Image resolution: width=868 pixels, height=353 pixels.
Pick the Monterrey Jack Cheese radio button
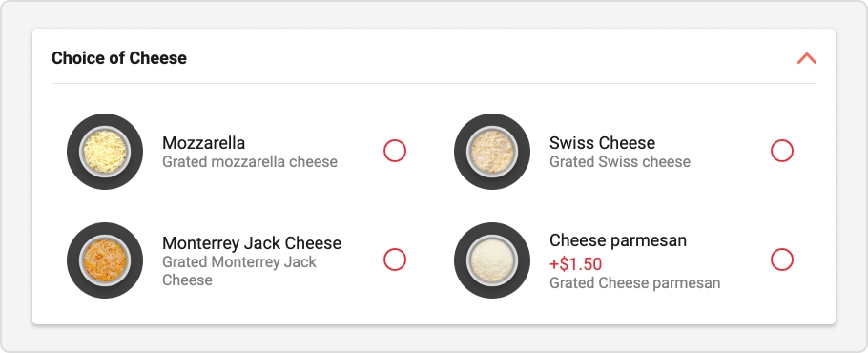[x=395, y=260]
